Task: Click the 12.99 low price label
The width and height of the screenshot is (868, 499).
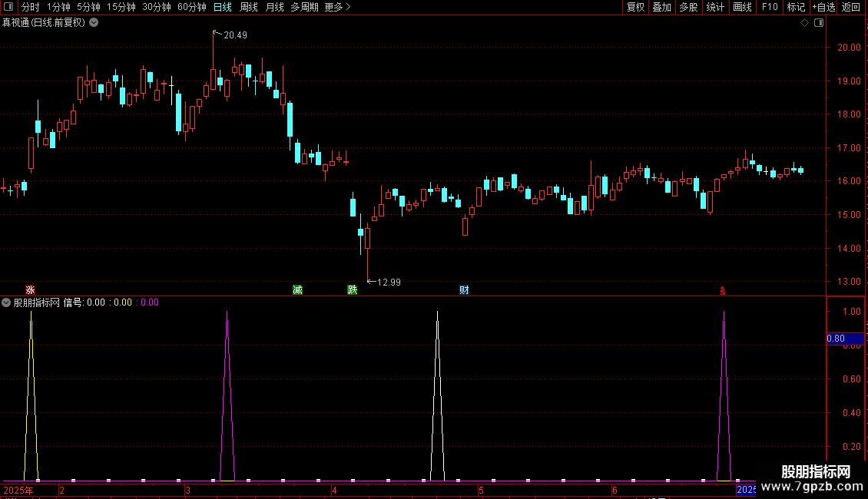Action: pos(389,283)
